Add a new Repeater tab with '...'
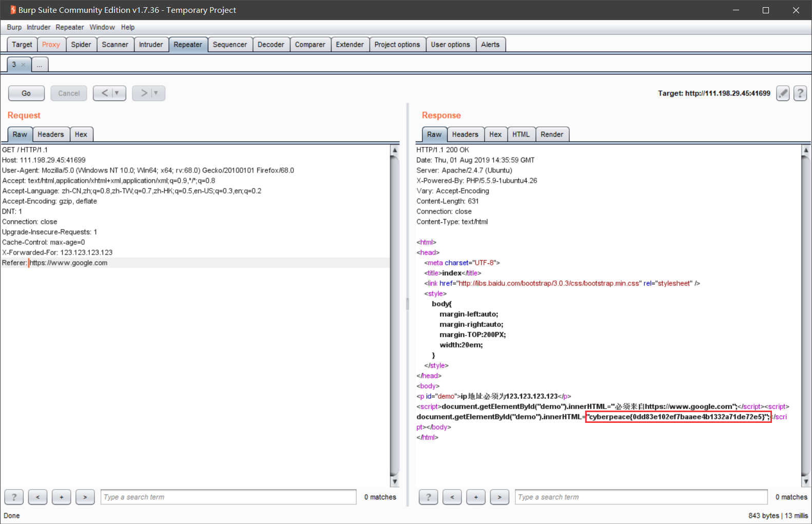Screen dimensions: 812x524 click(x=40, y=65)
